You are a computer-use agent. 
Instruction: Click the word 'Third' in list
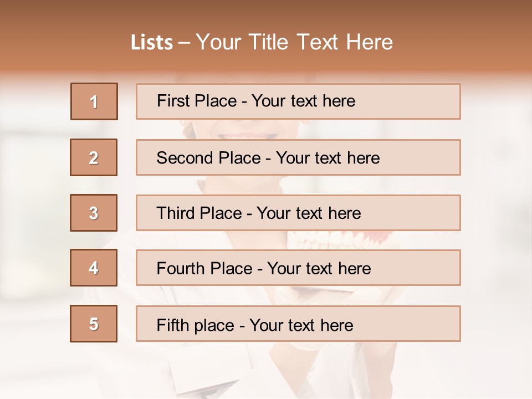[x=176, y=213]
